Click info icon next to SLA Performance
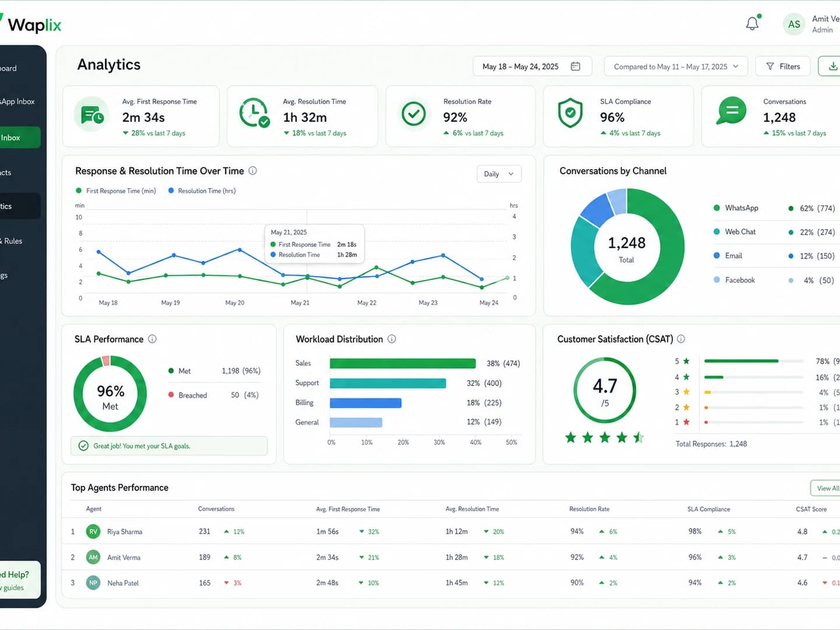 pyautogui.click(x=152, y=339)
